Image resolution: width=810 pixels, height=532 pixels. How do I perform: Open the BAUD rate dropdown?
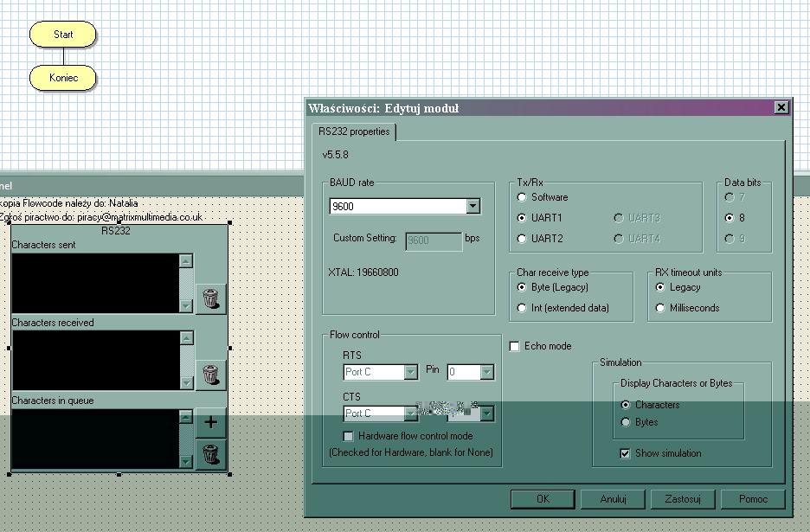[472, 206]
